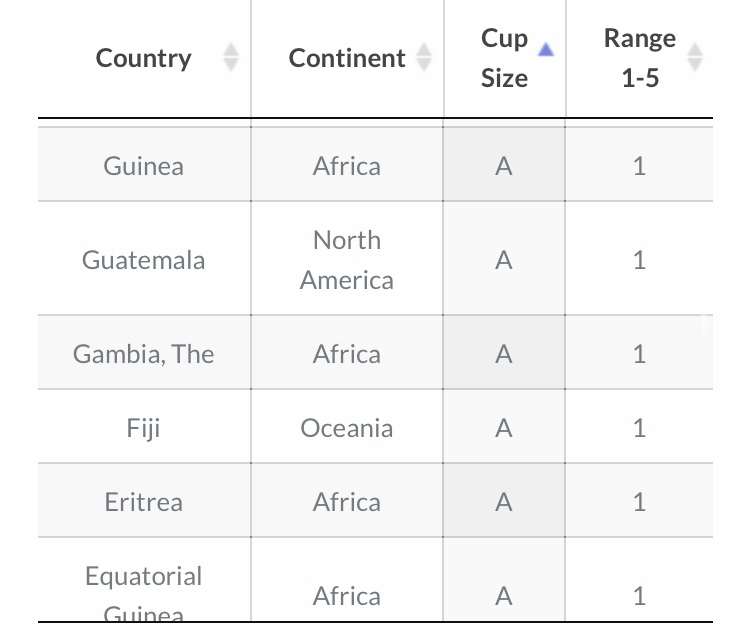
Task: Click the Fiji country cell
Action: (x=144, y=427)
